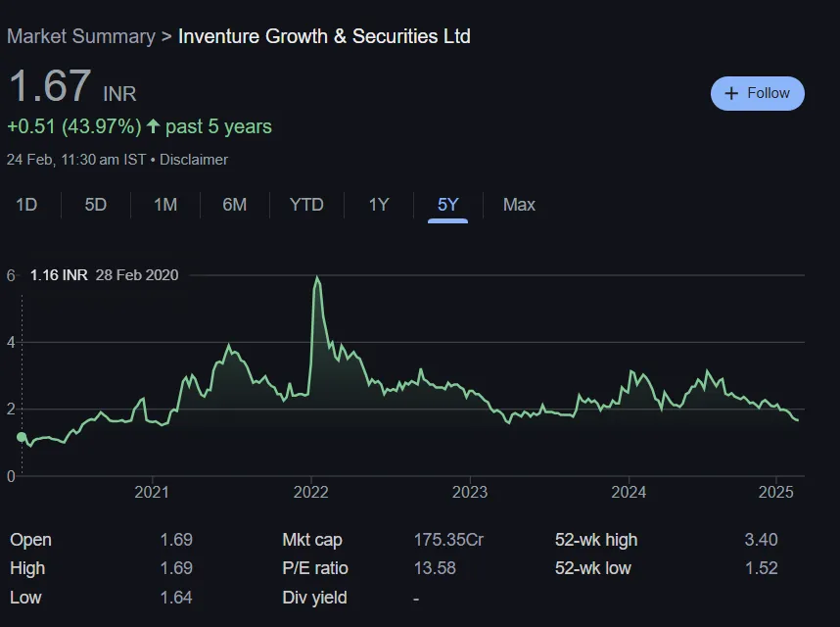Select the 1M time range tab
The width and height of the screenshot is (840, 627).
pyautogui.click(x=165, y=205)
